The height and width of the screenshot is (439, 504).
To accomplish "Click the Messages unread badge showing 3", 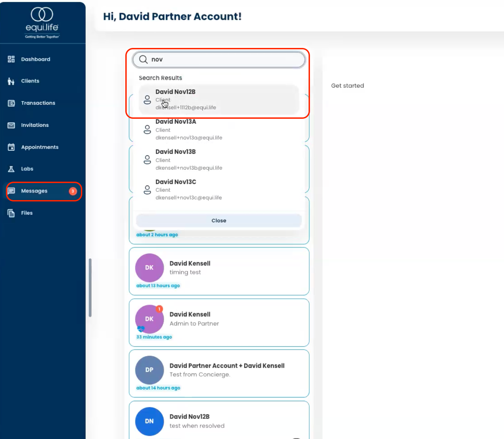I will 73,191.
